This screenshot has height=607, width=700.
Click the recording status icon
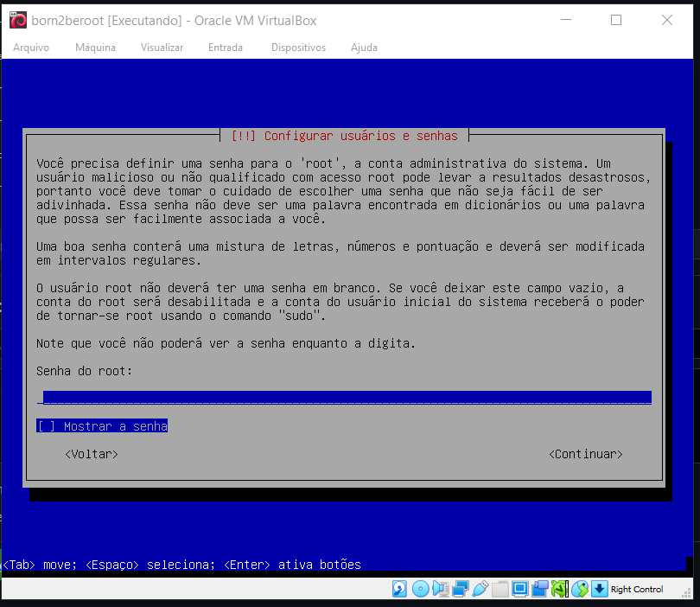click(540, 589)
